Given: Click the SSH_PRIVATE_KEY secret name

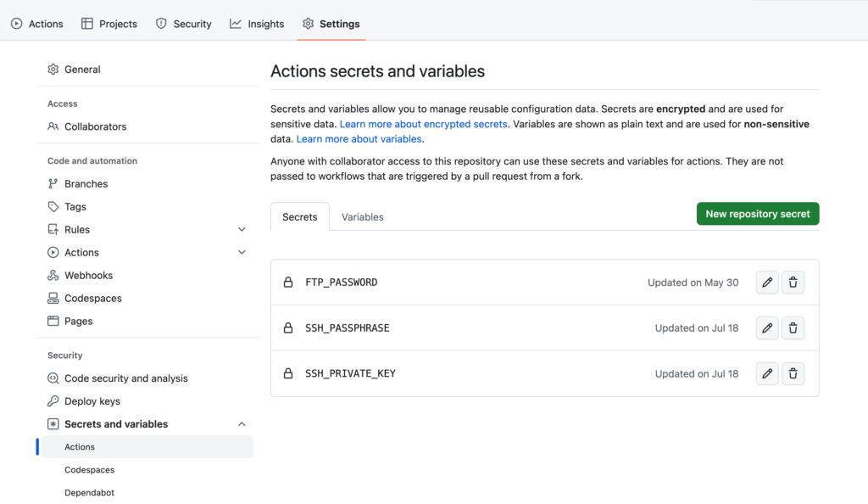Looking at the screenshot, I should pos(350,373).
